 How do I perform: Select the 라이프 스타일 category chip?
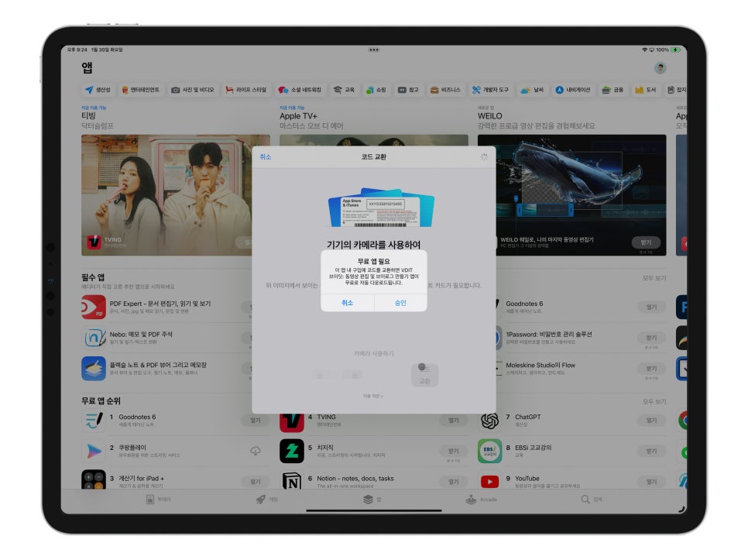(246, 90)
